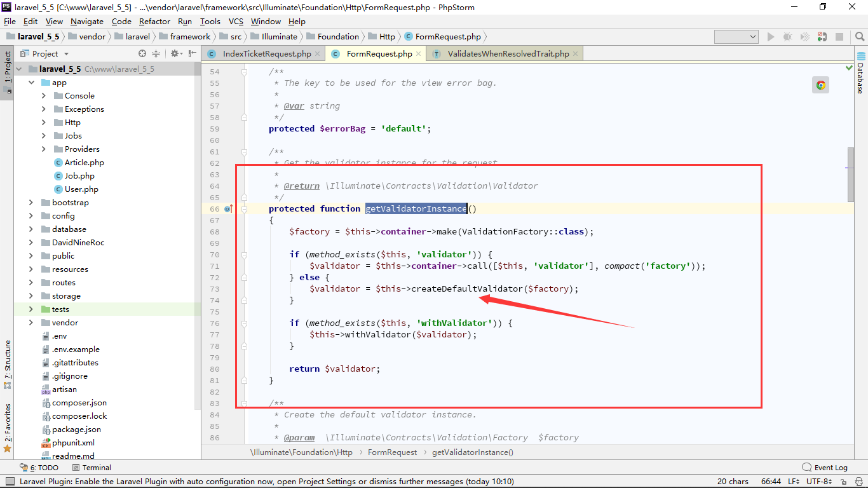Click the editor vertical scrollbar thumb
868x488 pixels.
coord(851,174)
